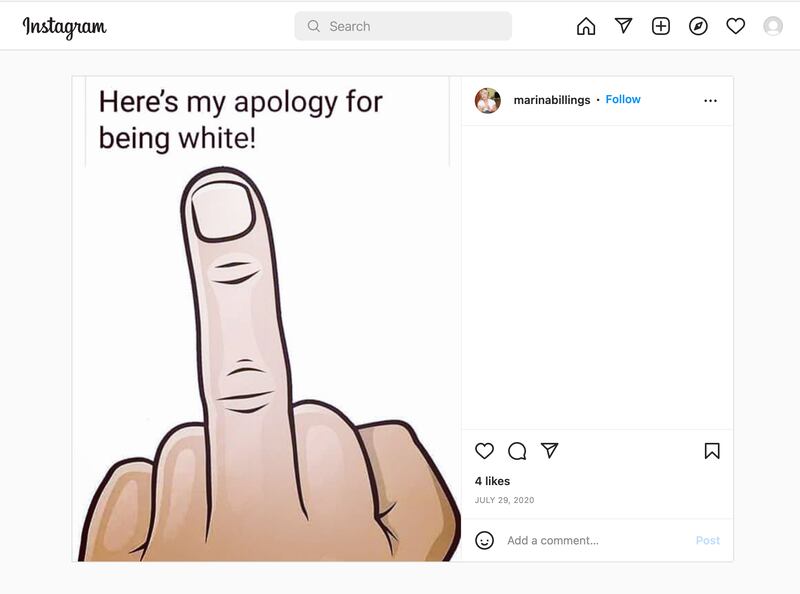Like the post with heart icon
The height and width of the screenshot is (594, 800).
pos(485,451)
